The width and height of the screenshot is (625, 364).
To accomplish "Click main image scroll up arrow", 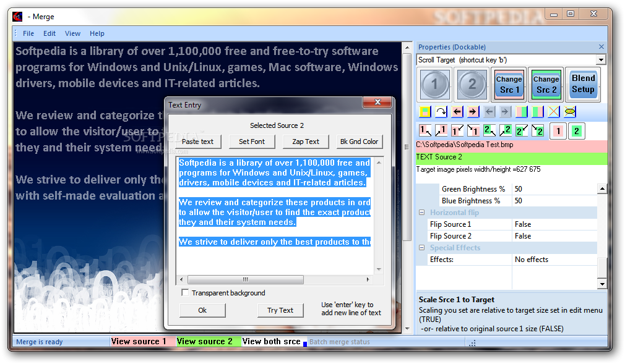I will tap(407, 48).
